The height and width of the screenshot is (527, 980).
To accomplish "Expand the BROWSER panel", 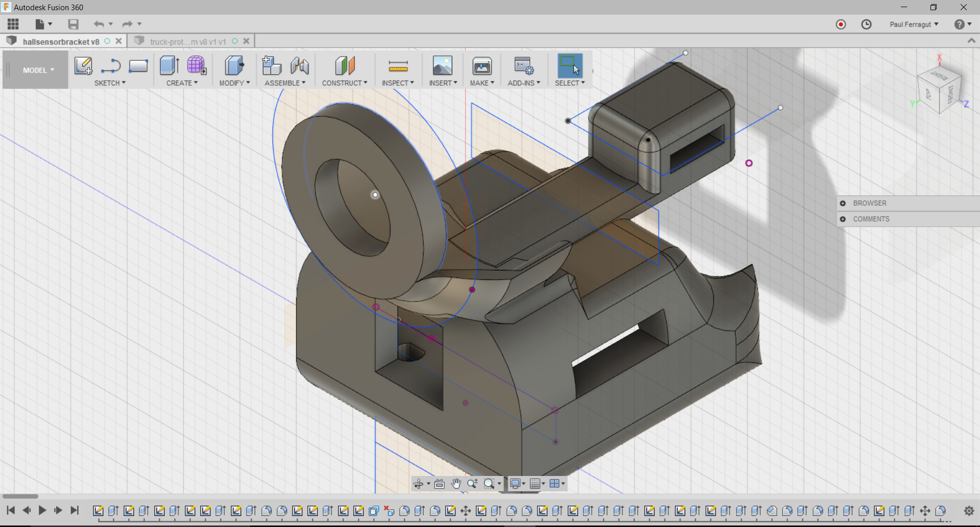I will [x=843, y=203].
